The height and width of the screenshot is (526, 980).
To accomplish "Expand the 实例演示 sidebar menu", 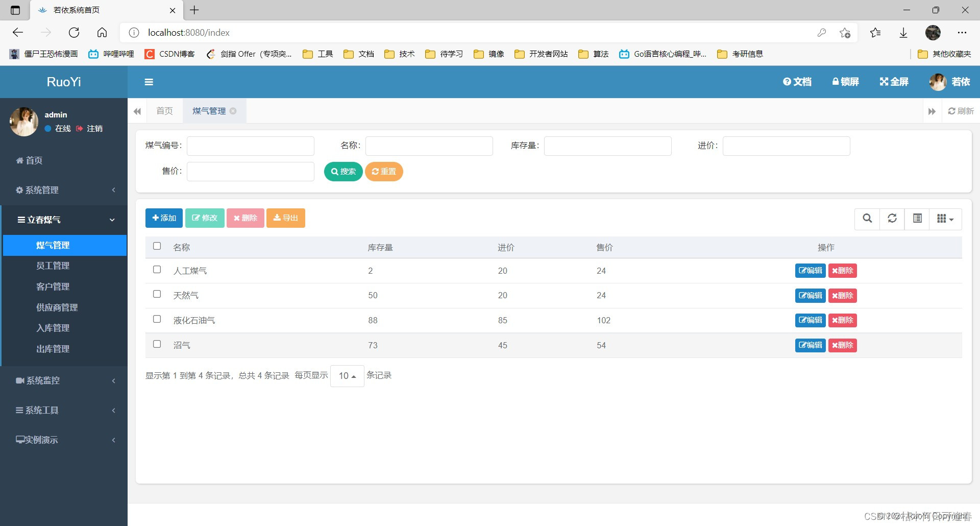I will tap(64, 440).
